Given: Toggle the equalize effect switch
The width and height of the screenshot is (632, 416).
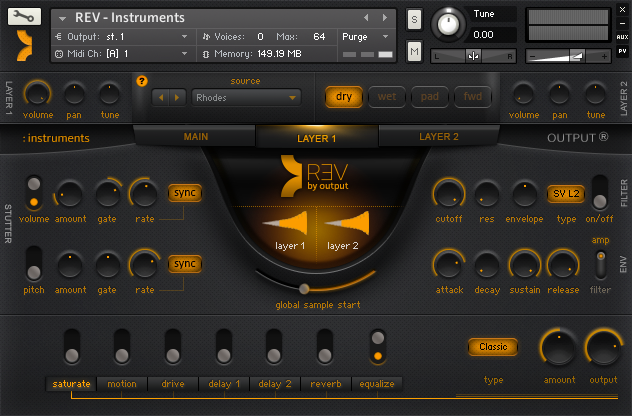Looking at the screenshot, I should point(378,347).
